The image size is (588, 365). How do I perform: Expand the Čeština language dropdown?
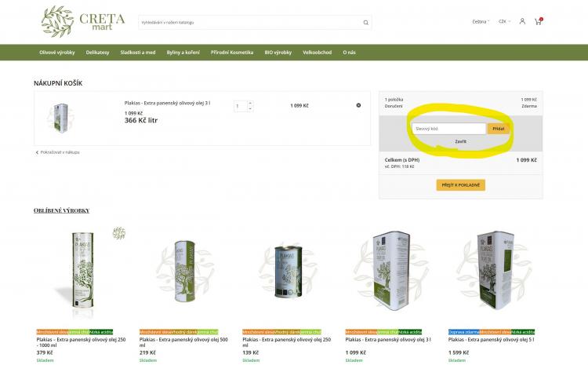[481, 21]
